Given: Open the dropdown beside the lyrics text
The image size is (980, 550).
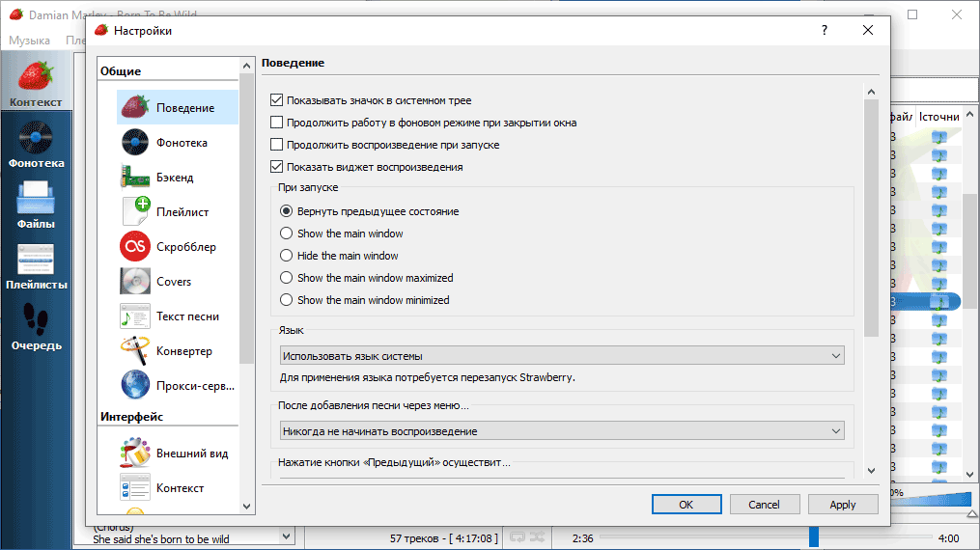Looking at the screenshot, I should (286, 536).
